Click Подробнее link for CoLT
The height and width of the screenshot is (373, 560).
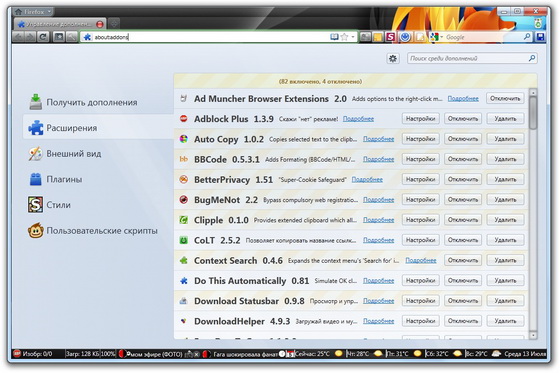click(x=379, y=240)
